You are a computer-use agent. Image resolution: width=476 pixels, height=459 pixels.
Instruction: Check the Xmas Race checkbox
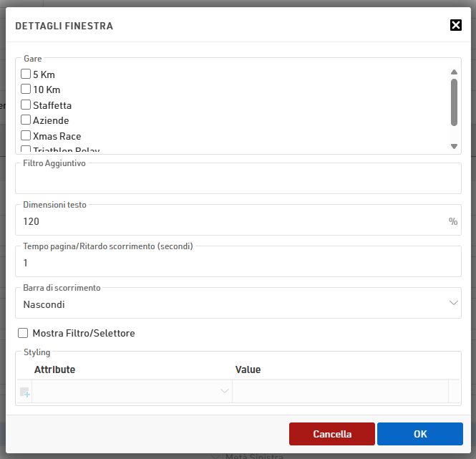(26, 135)
